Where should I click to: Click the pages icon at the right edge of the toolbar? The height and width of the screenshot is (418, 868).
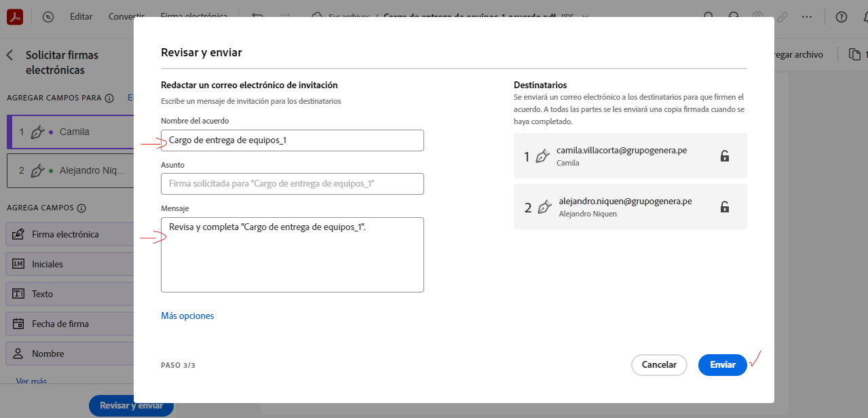pos(854,54)
